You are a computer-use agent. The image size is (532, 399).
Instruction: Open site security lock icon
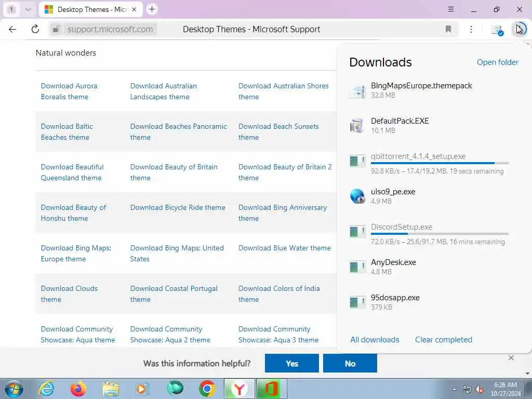coord(56,29)
